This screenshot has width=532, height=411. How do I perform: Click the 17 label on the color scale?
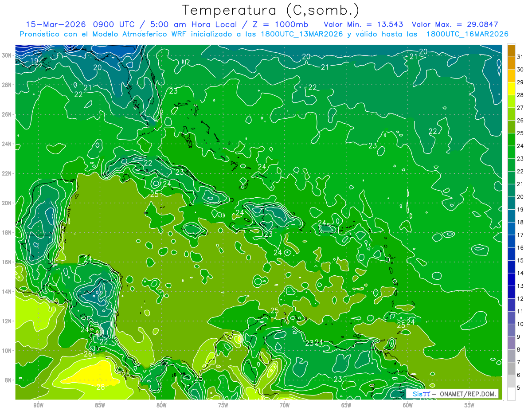[x=520, y=235]
